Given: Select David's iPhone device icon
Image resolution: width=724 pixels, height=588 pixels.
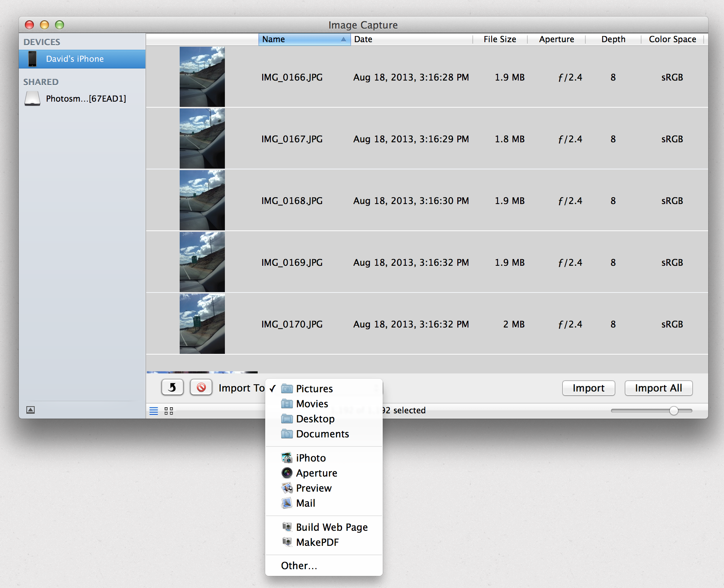Looking at the screenshot, I should click(x=32, y=59).
